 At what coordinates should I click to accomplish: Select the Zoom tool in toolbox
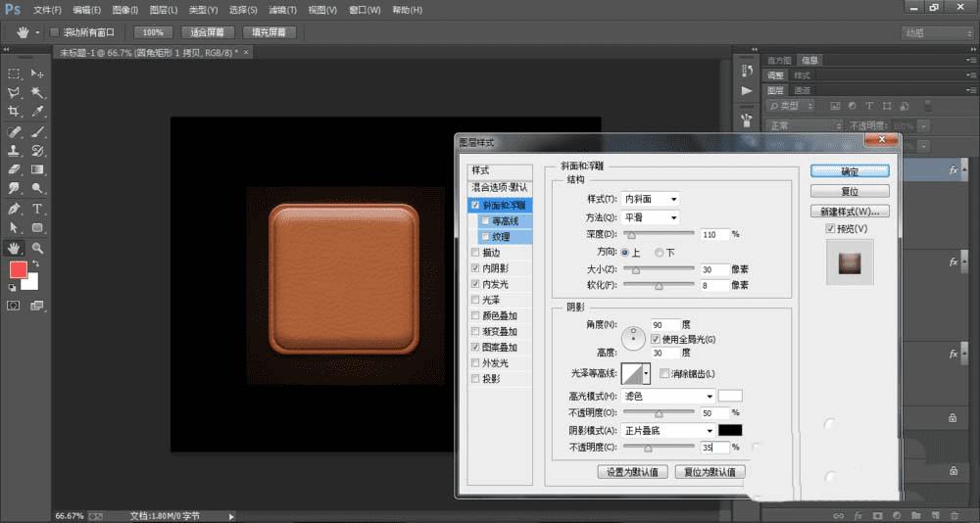37,248
